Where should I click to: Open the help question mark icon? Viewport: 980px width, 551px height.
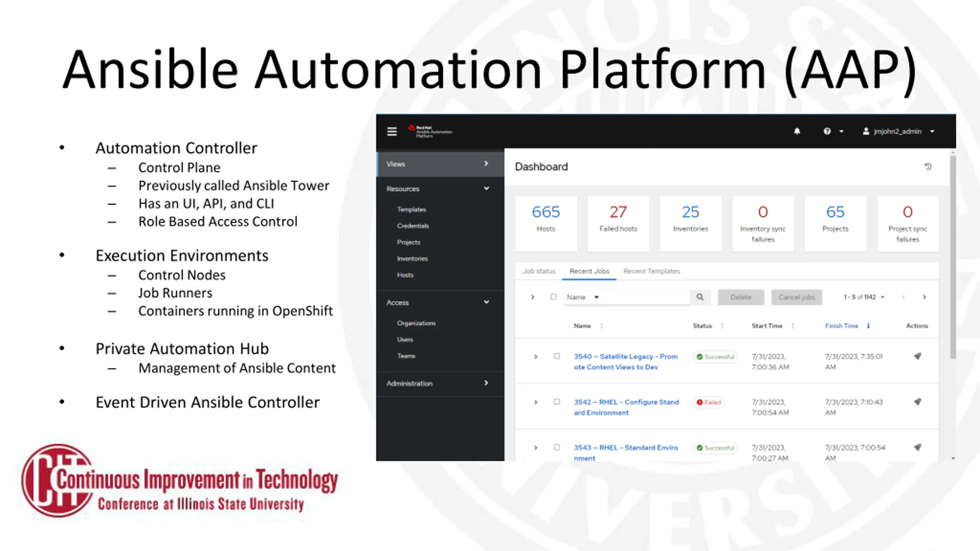coord(827,132)
